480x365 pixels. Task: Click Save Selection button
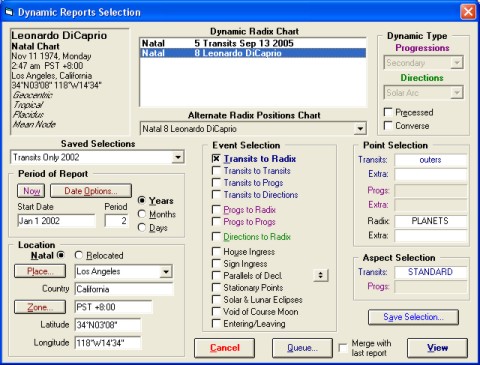413,317
